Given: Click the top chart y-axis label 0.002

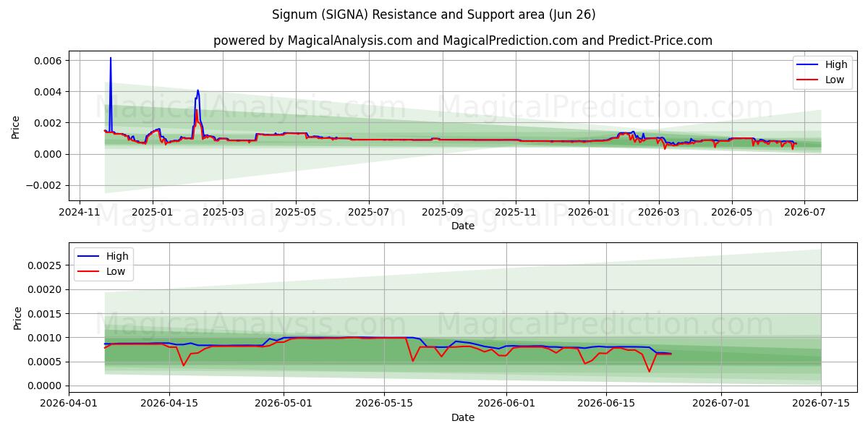Looking at the screenshot, I should point(48,123).
